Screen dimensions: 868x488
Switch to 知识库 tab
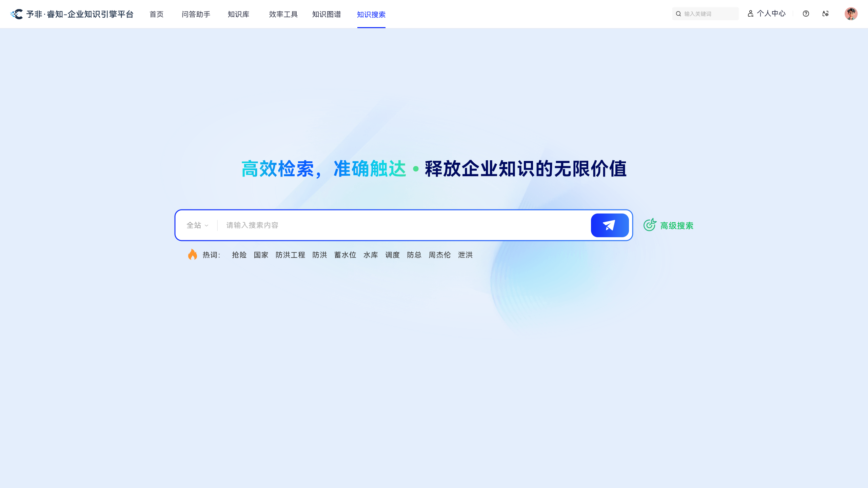click(x=238, y=14)
